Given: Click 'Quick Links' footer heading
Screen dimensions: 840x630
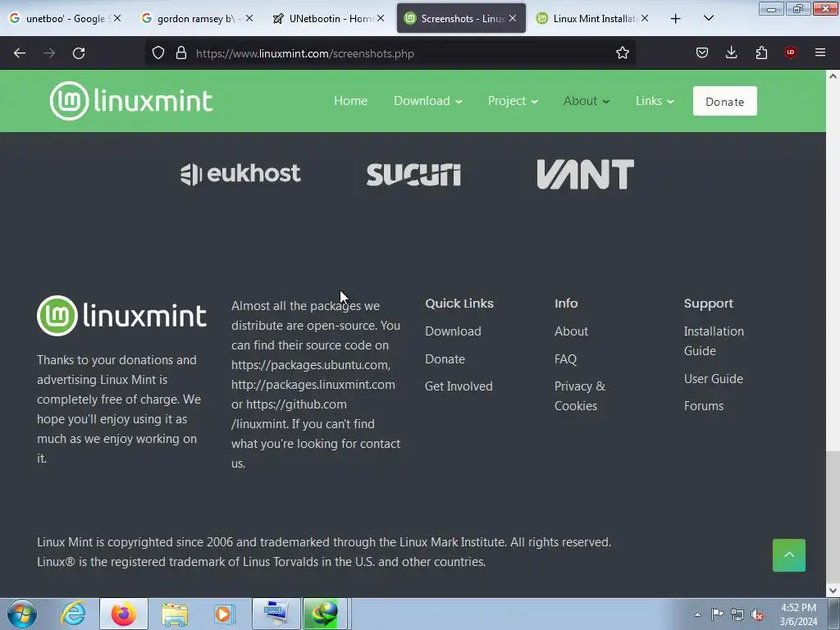Looking at the screenshot, I should [459, 304].
